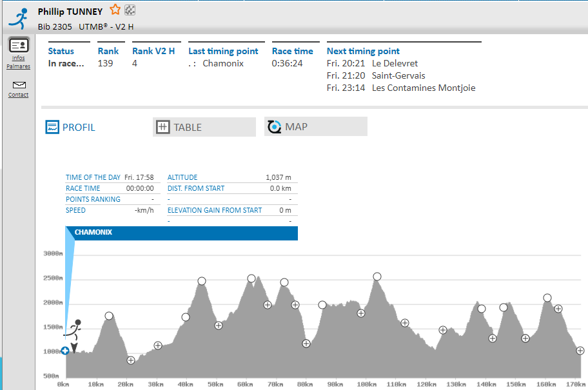This screenshot has height=390, width=588.
Task: Click the plus marker at 170km finish
Action: [580, 351]
